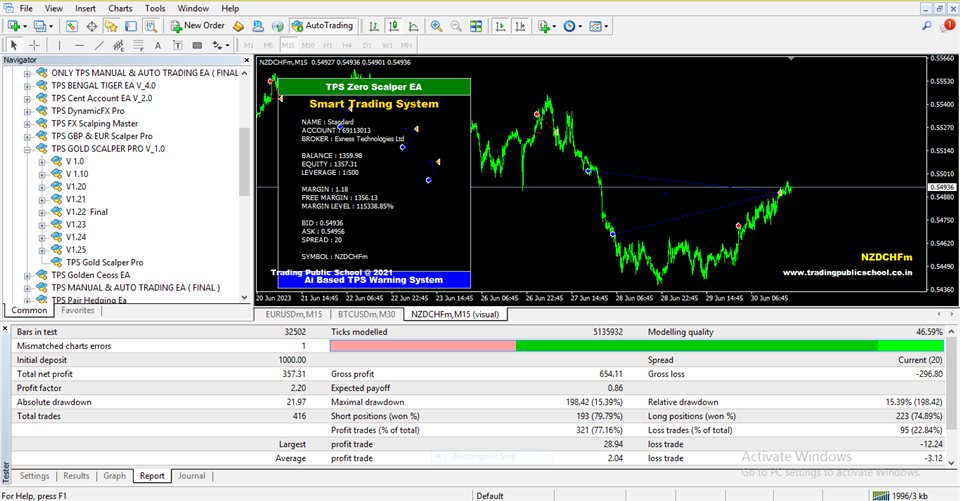Open the Tester Results tab
This screenshot has height=501, width=960.
click(76, 476)
